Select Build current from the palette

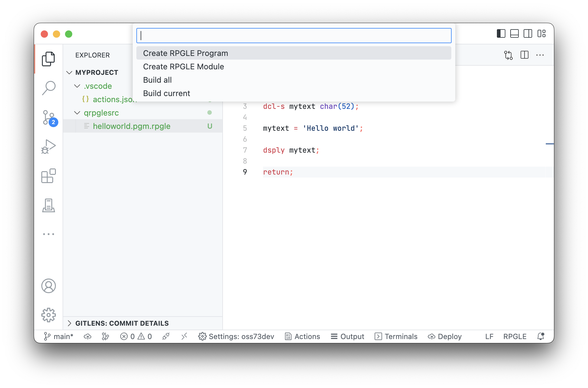(x=166, y=93)
